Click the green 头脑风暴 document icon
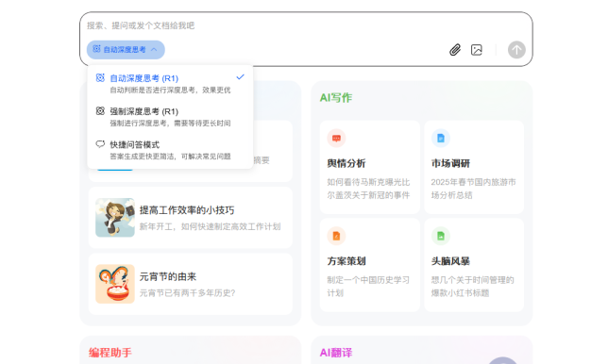 coord(441,236)
